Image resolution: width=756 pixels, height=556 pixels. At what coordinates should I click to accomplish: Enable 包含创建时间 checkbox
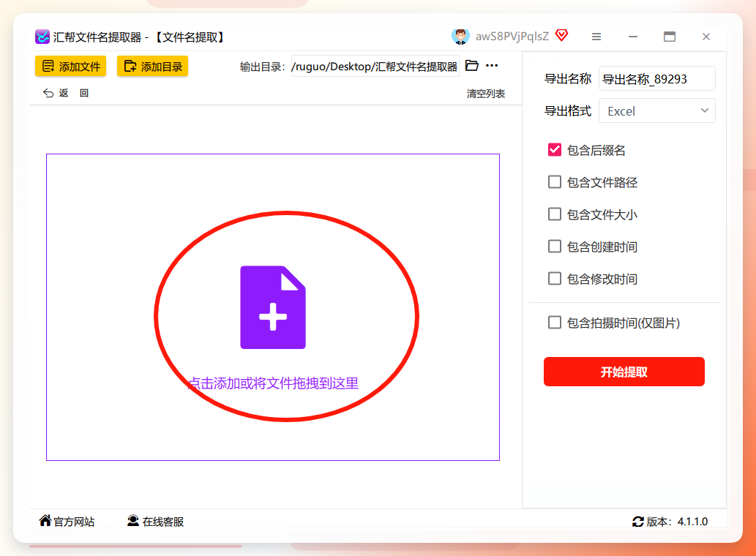click(555, 247)
